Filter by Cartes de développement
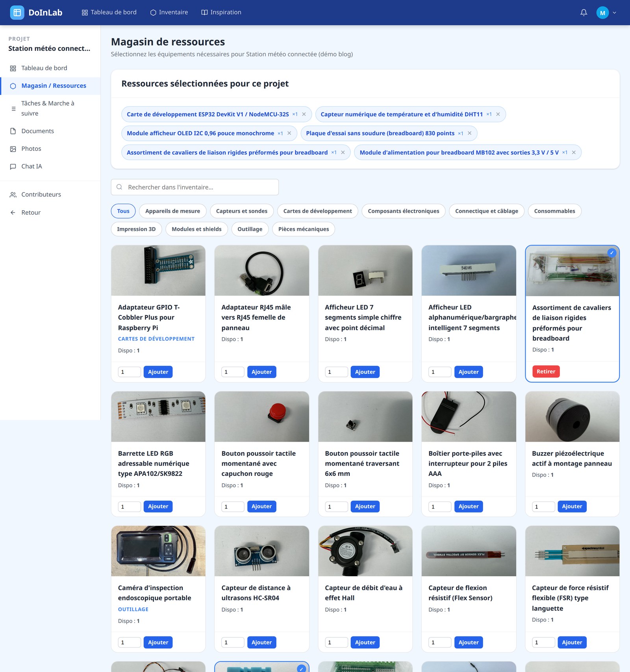The height and width of the screenshot is (672, 630). tap(318, 211)
